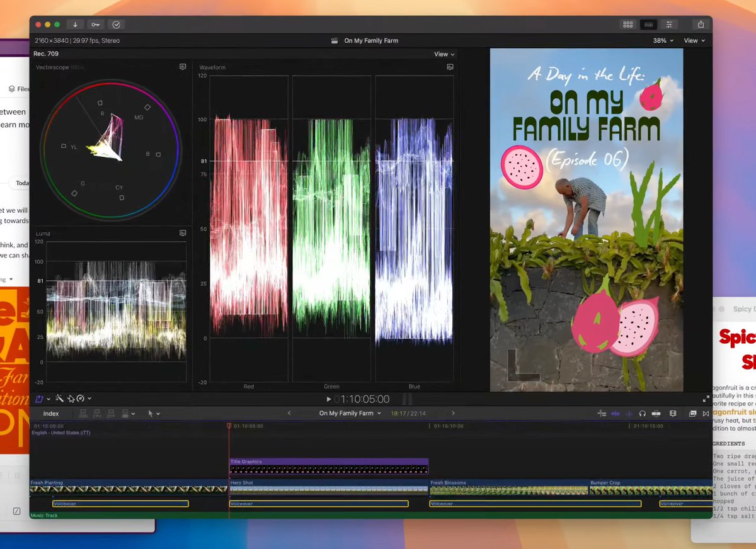
Task: Select the Voiceover clip under Hero Shot
Action: pos(319,504)
